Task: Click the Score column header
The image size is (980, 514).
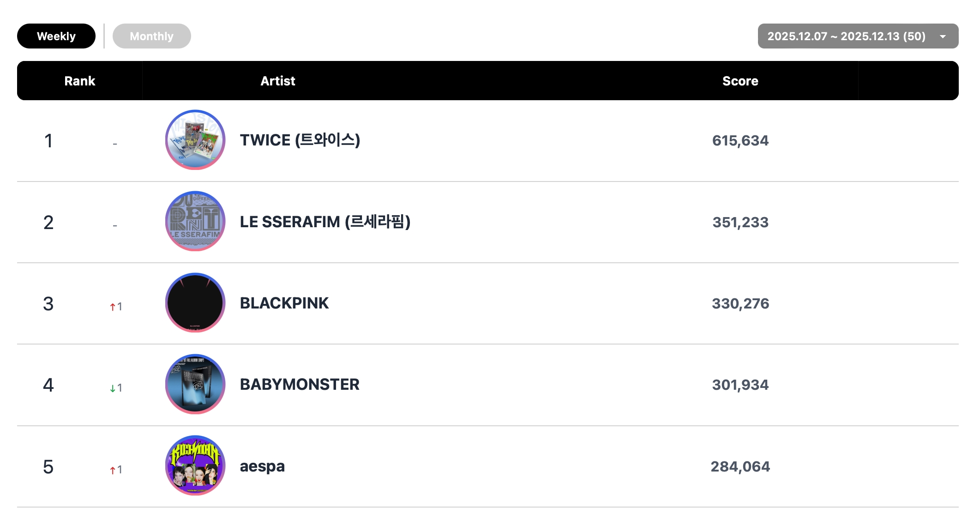Action: (740, 81)
